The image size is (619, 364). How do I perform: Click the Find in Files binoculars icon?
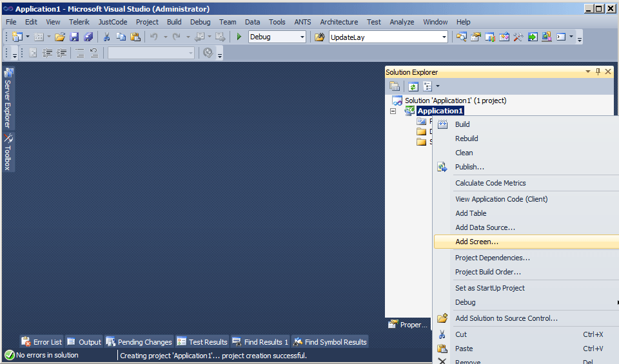pyautogui.click(x=319, y=37)
